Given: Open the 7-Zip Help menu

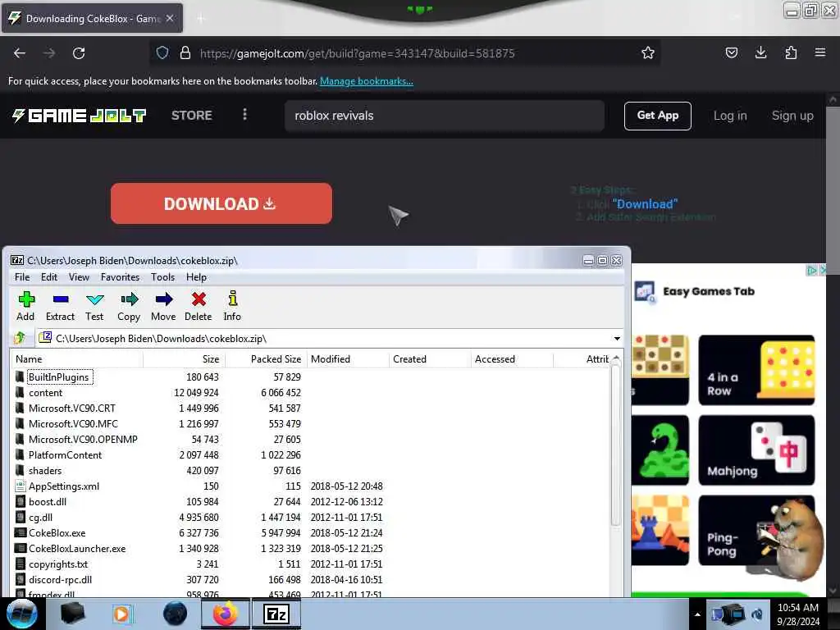Looking at the screenshot, I should pyautogui.click(x=197, y=277).
